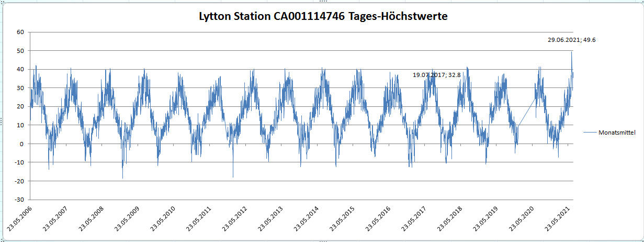Select the y-axis label '0'
Image resolution: width=644 pixels, height=242 pixels.
[x=22, y=144]
